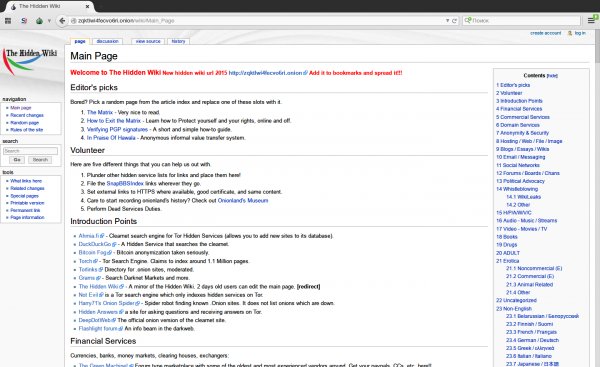Select the view source tab

point(148,41)
